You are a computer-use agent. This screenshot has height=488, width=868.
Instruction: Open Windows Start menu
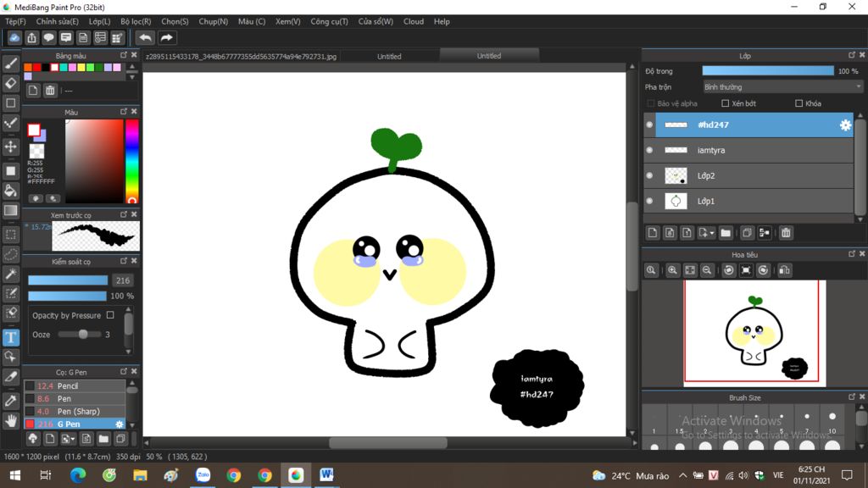click(x=15, y=475)
